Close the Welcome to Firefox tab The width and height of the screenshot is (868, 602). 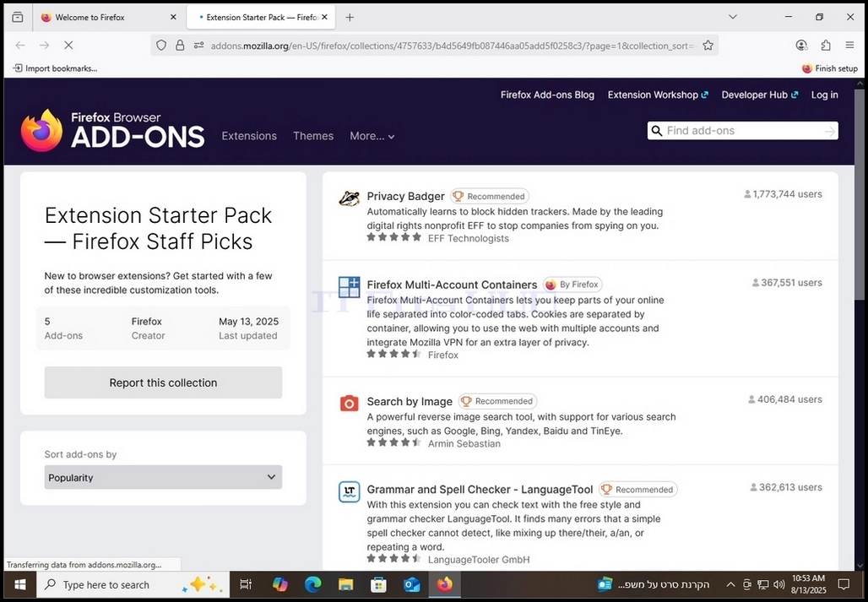(173, 17)
